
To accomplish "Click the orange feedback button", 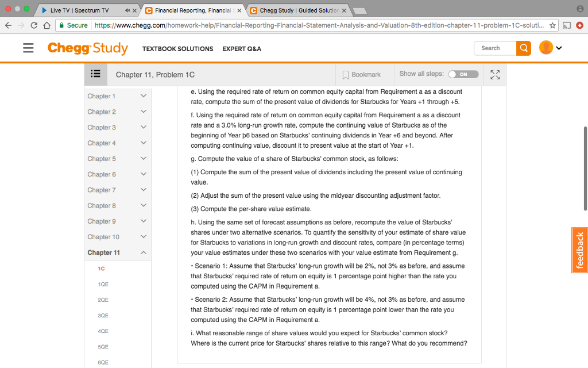I will click(579, 250).
